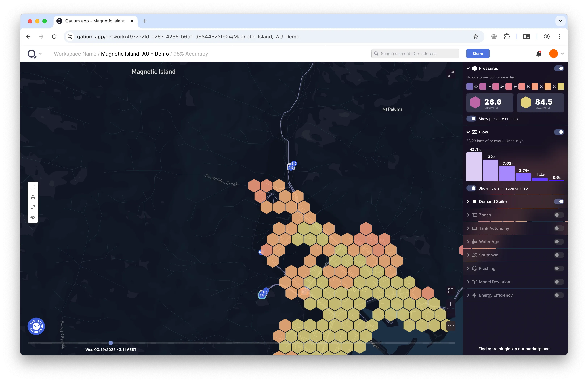
Task: Open Find more plugins in marketplace link
Action: point(515,349)
